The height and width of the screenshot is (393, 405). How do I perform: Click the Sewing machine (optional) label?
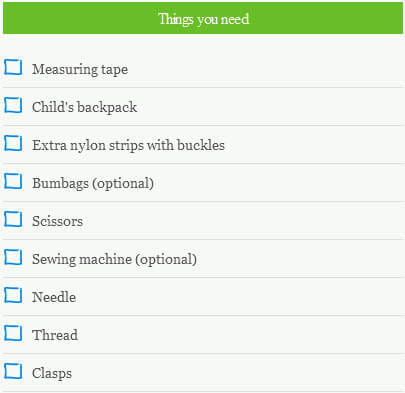[x=114, y=259]
